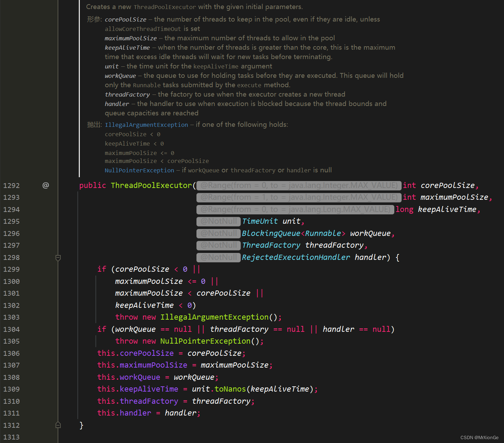Click BlockingQueue type on line 1296
Screen dimensions: 504x443
click(271, 233)
